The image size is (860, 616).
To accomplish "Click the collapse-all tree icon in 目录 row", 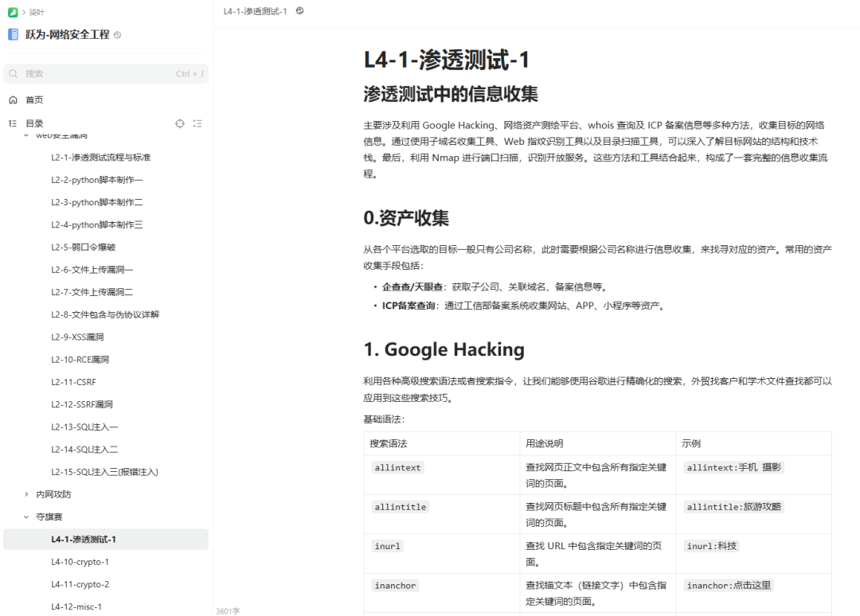I will coord(197,123).
